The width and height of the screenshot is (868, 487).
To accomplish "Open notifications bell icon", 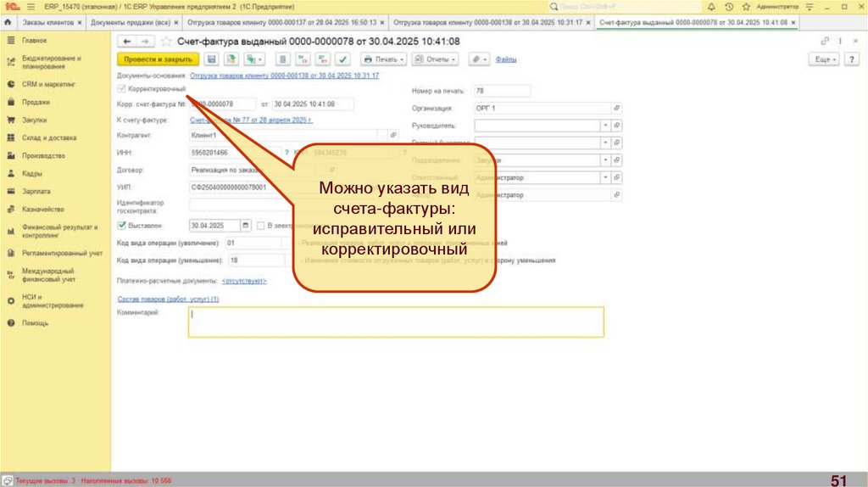I will [x=711, y=7].
